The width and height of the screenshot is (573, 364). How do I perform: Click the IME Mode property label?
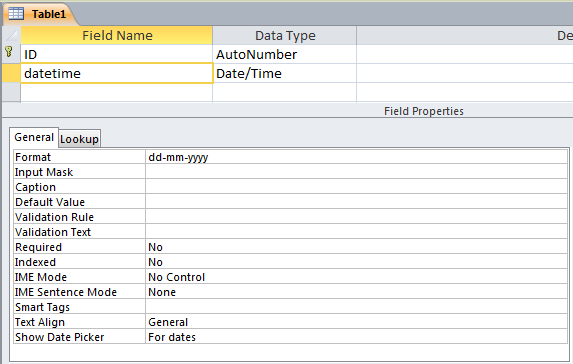(79, 277)
